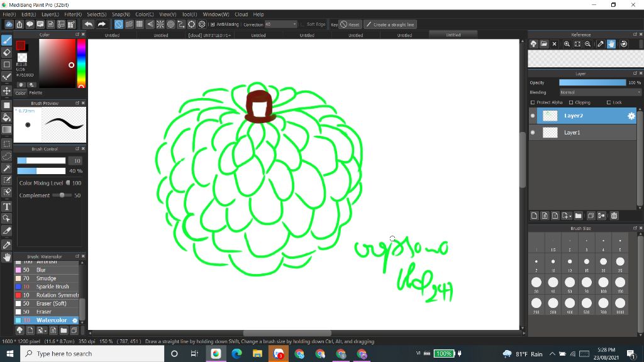The width and height of the screenshot is (644, 362).
Task: Turn on the grid snap icon
Action: pyautogui.click(x=140, y=25)
